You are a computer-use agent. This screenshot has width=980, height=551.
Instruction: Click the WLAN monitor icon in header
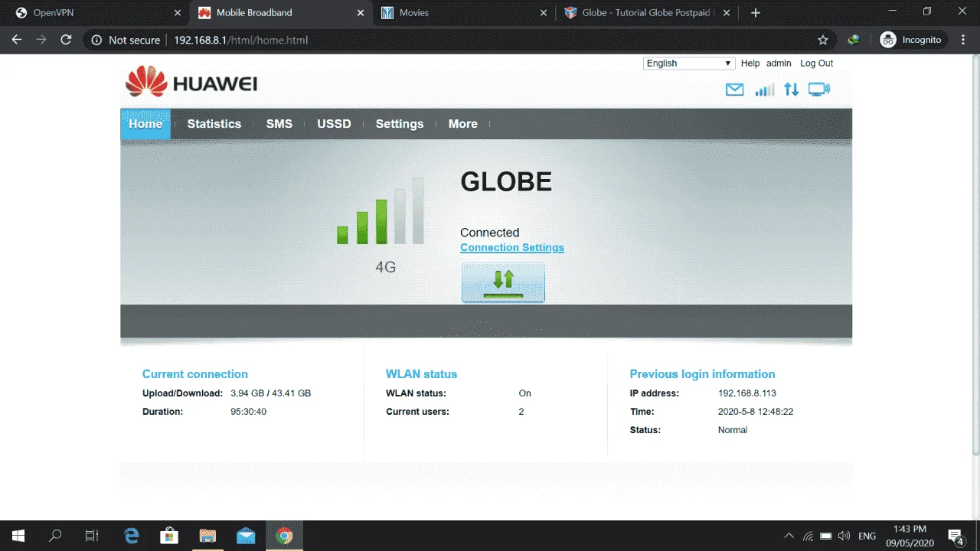click(819, 90)
